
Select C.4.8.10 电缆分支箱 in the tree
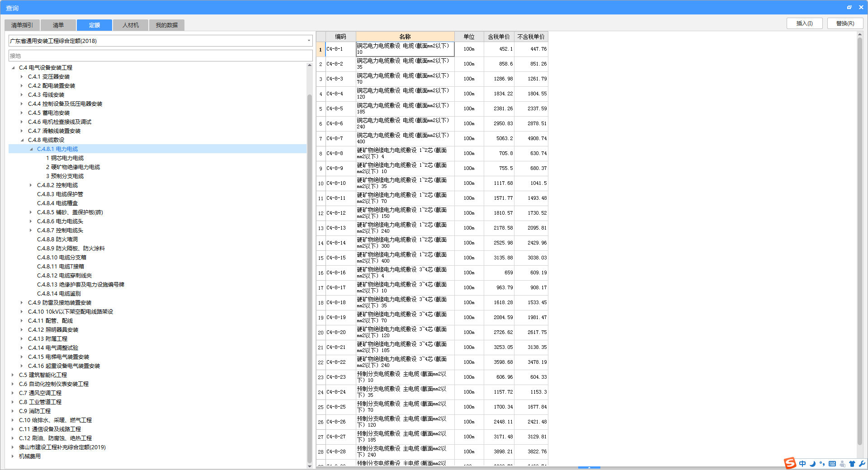[61, 258]
